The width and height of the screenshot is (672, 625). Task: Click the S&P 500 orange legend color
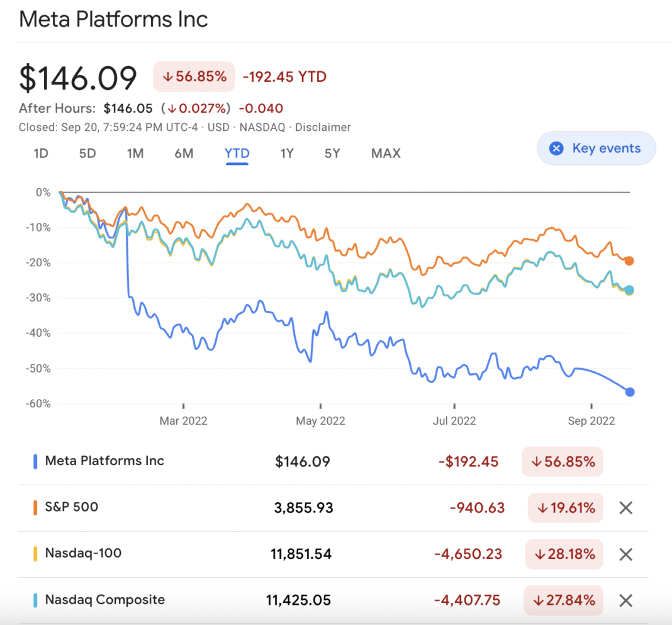(x=35, y=507)
